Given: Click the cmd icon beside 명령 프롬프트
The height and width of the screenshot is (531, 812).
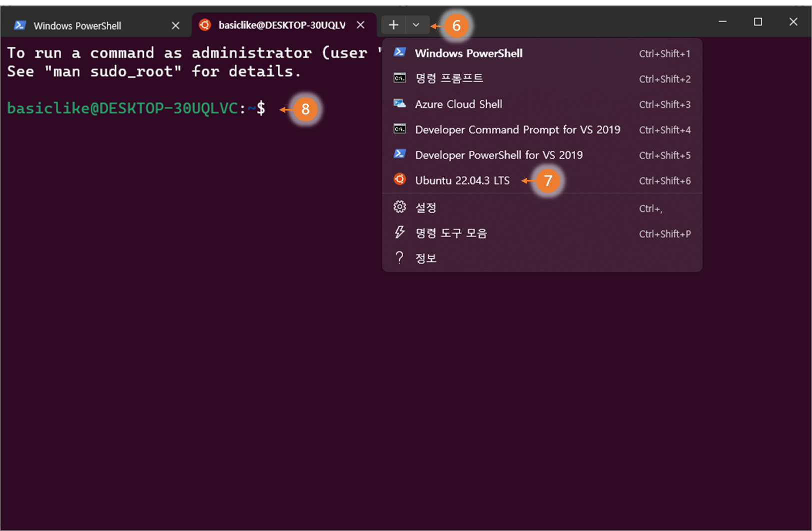Looking at the screenshot, I should 400,78.
